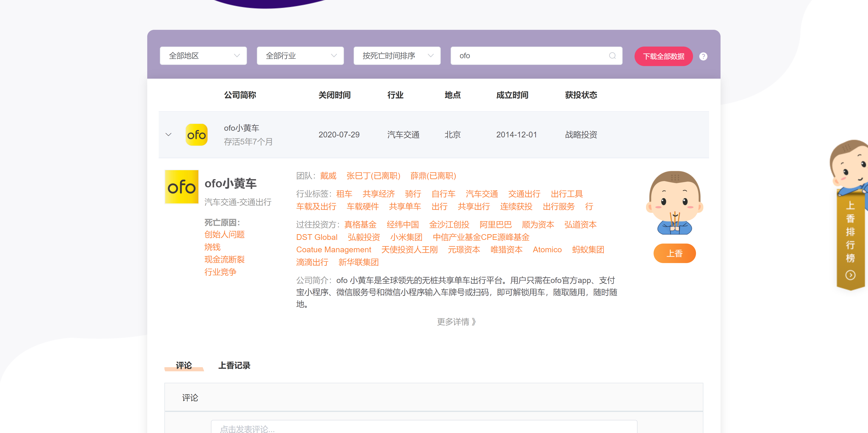The width and height of the screenshot is (868, 433).
Task: Click the 关闭时间 column header
Action: 335,95
